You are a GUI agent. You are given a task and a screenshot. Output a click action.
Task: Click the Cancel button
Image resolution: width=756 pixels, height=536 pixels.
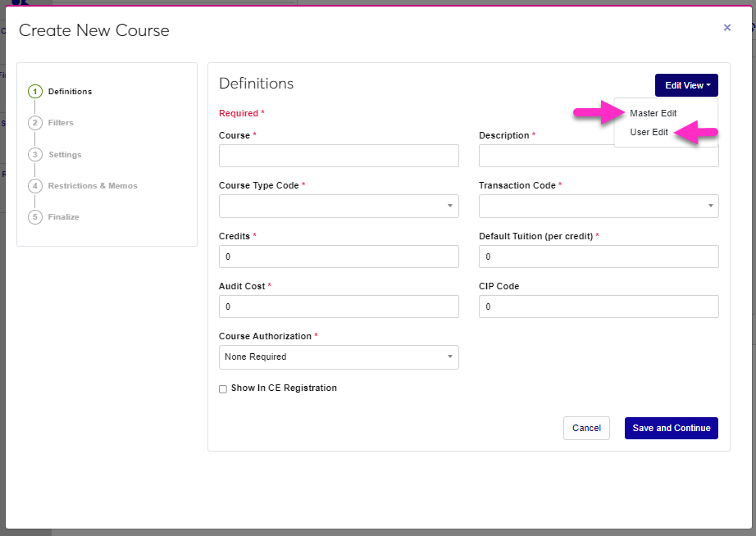click(x=586, y=428)
